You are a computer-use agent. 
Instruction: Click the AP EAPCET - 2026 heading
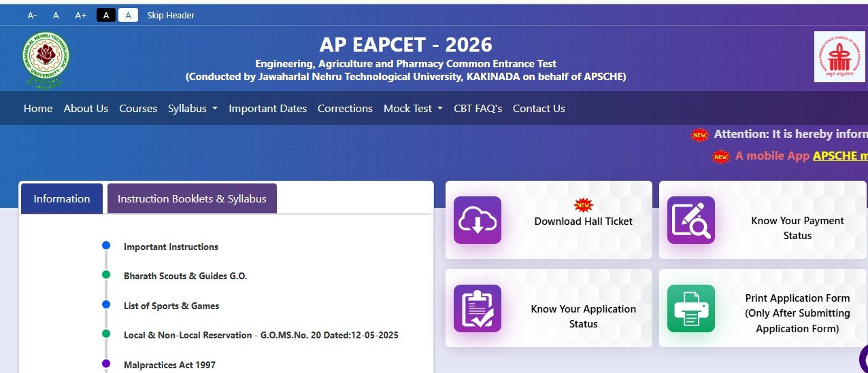coord(405,45)
